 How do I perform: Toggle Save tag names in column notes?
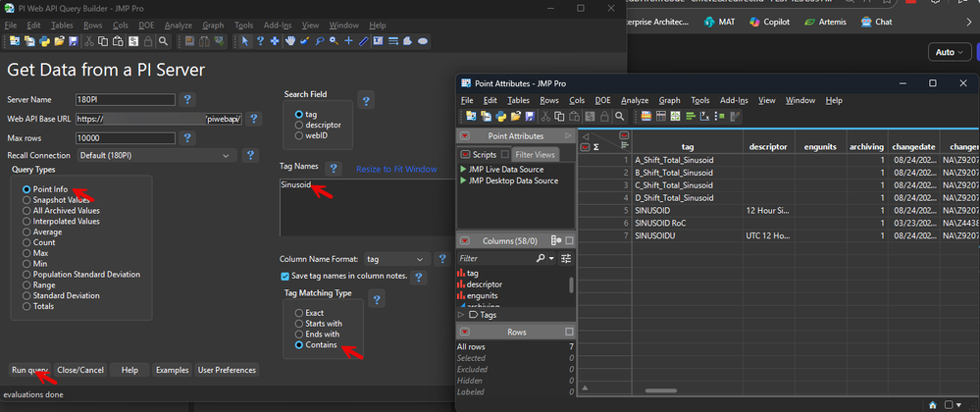tap(285, 276)
